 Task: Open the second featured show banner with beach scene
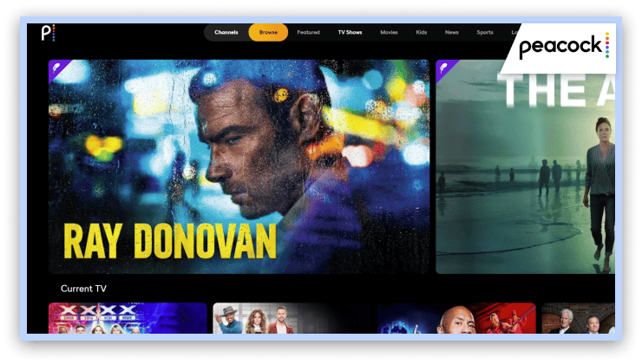pyautogui.click(x=525, y=173)
